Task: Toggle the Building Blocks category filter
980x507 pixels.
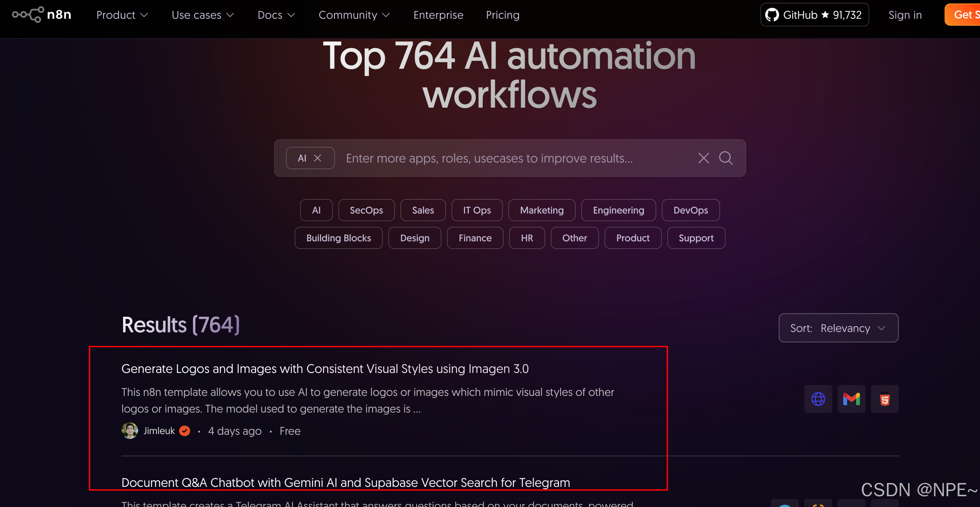Action: [338, 238]
